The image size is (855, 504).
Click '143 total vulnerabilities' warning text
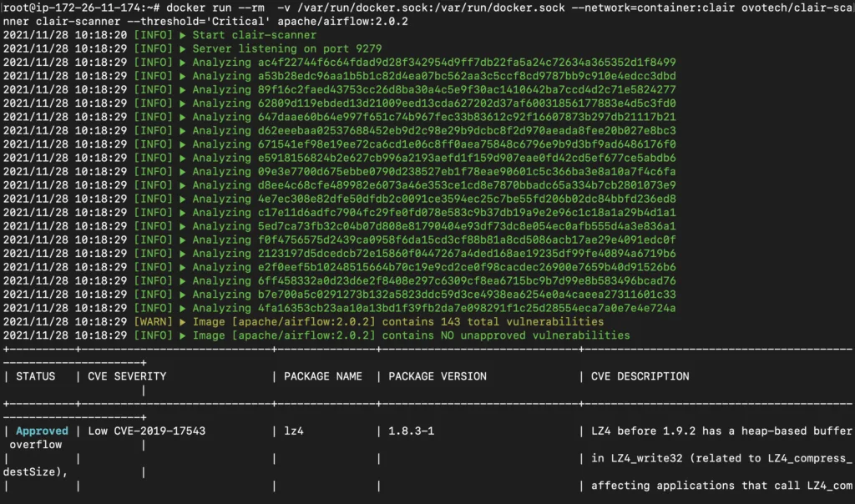coord(523,321)
